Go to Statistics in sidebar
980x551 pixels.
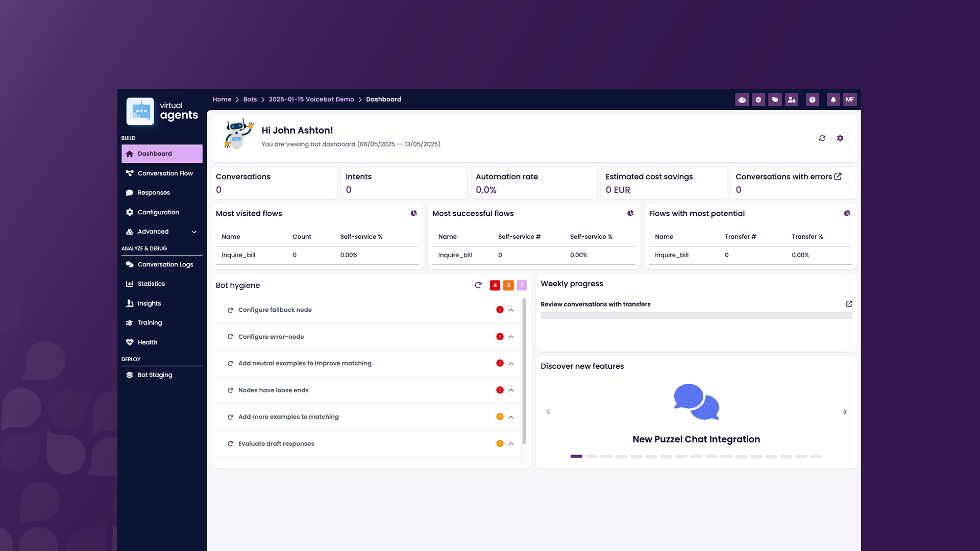click(x=151, y=284)
